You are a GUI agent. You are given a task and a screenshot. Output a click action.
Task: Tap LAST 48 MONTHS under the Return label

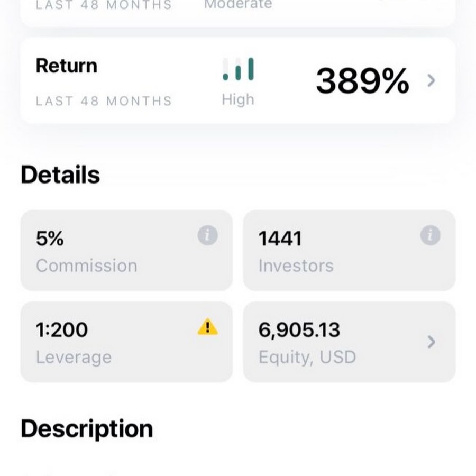tap(104, 101)
